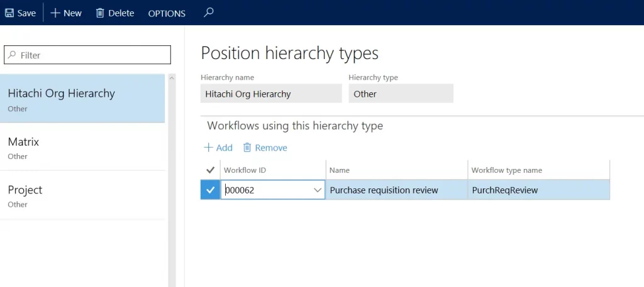Viewport: 644px width, 287px height.
Task: Sort by the Name column header
Action: click(339, 170)
